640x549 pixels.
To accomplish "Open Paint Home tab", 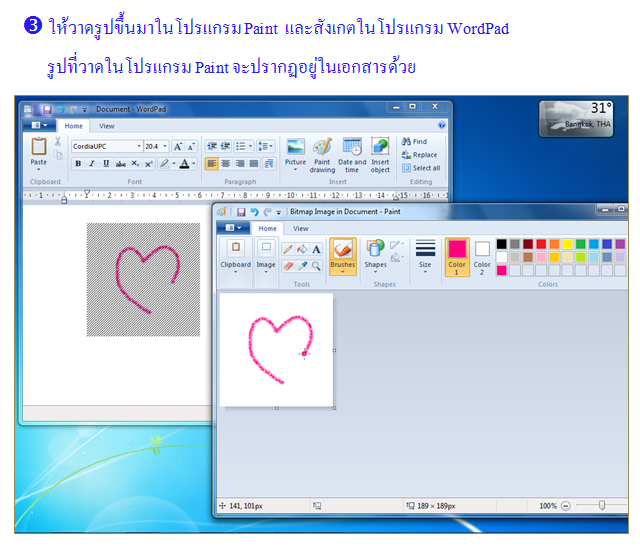I will tap(267, 229).
